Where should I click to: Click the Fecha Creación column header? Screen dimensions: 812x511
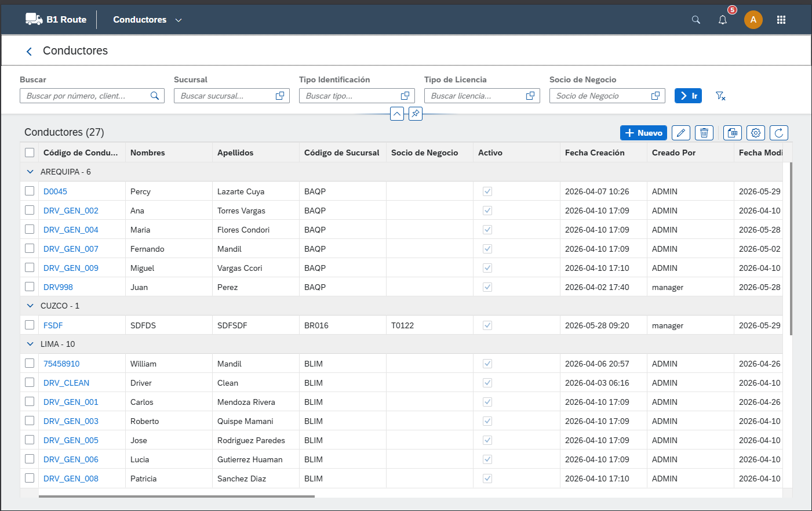pos(603,153)
